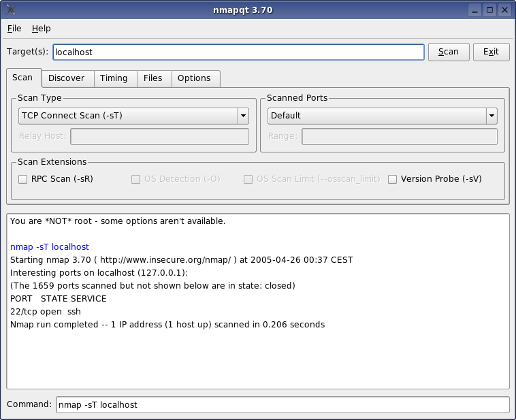Click the 'You are *NOT* root' message
516x420 pixels.
tap(118, 221)
